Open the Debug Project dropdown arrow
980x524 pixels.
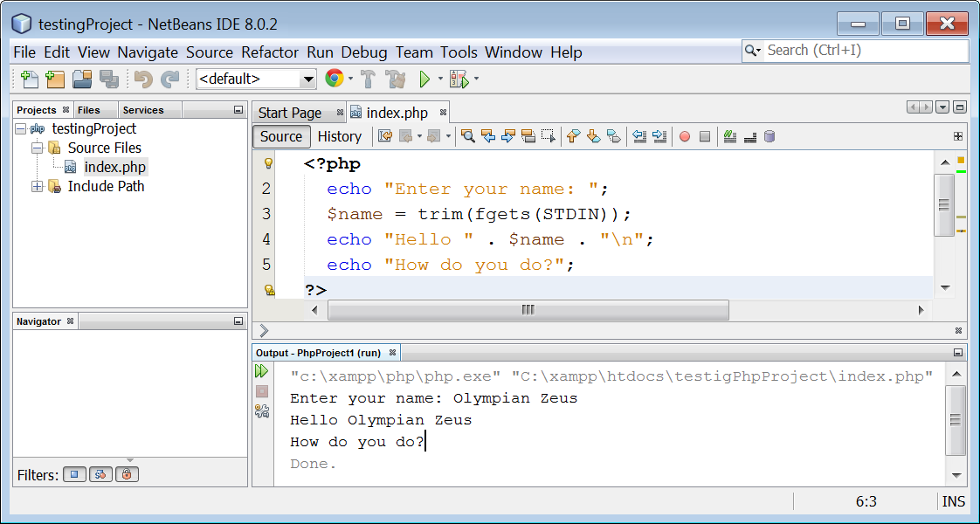[x=476, y=79]
